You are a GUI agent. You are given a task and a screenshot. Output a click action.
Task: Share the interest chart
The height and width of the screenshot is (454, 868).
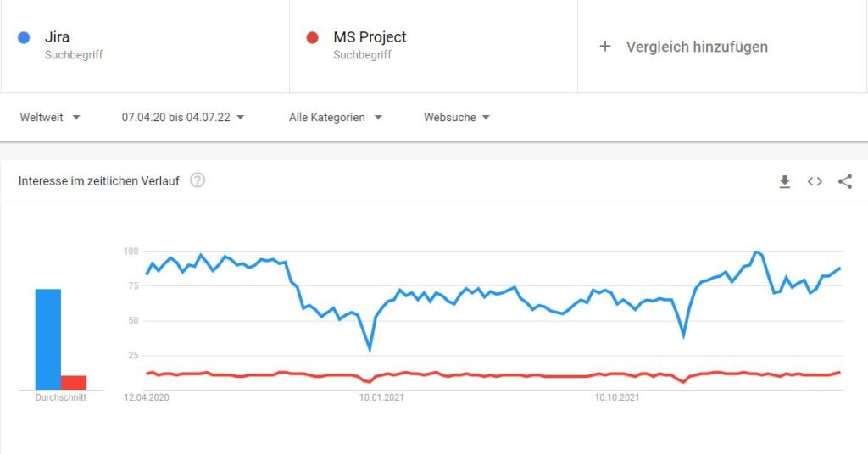tap(845, 181)
